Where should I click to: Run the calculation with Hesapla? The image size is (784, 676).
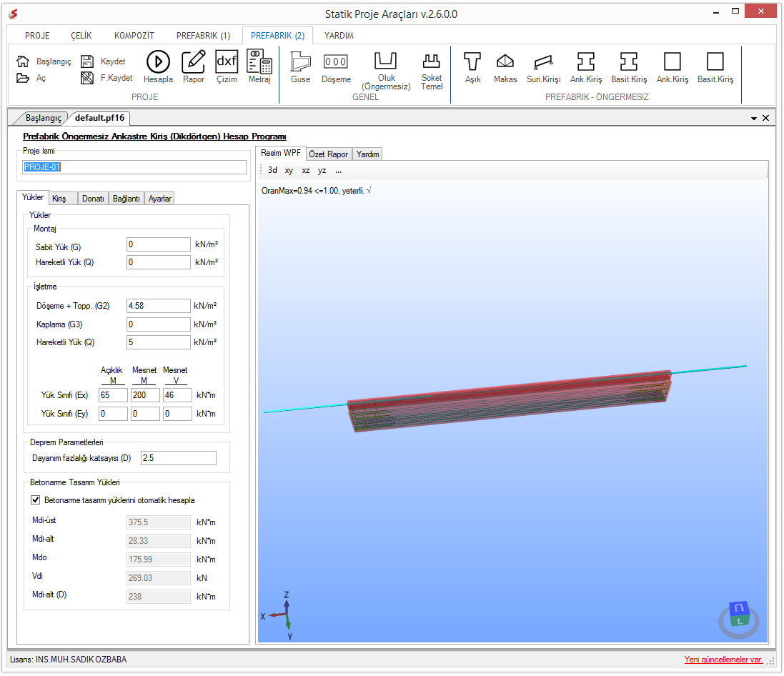(x=158, y=67)
